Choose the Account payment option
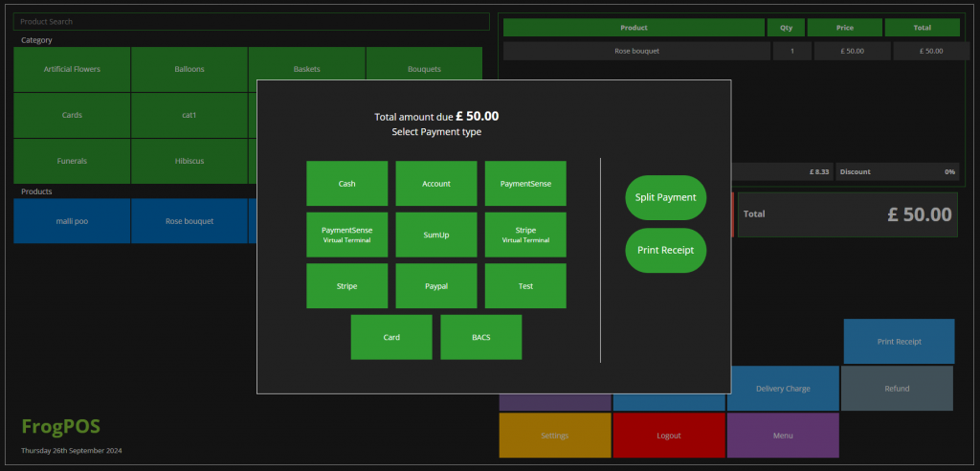 [436, 184]
